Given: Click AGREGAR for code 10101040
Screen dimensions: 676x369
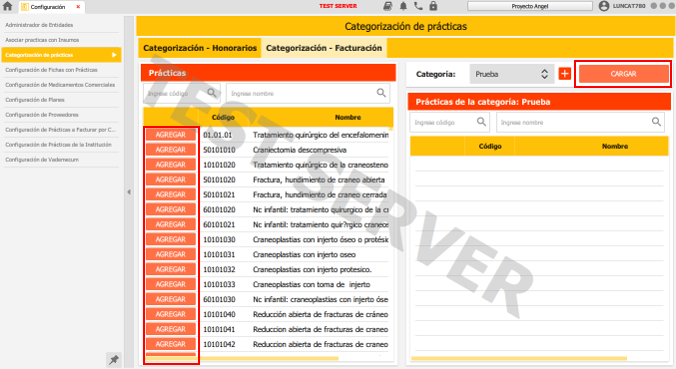Looking at the screenshot, I should pos(171,314).
